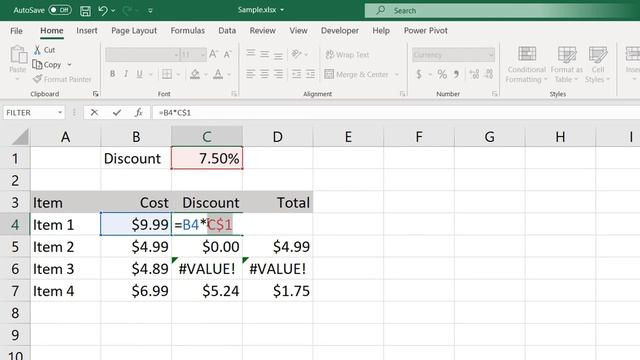Open the Undo history dropdown arrow

pos(113,11)
